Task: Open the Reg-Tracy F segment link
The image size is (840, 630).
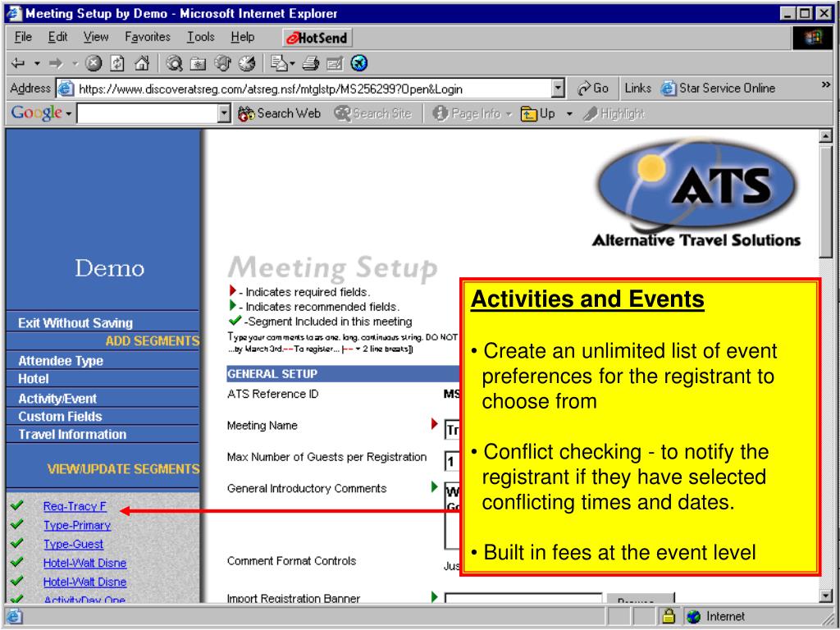Action: coord(75,506)
